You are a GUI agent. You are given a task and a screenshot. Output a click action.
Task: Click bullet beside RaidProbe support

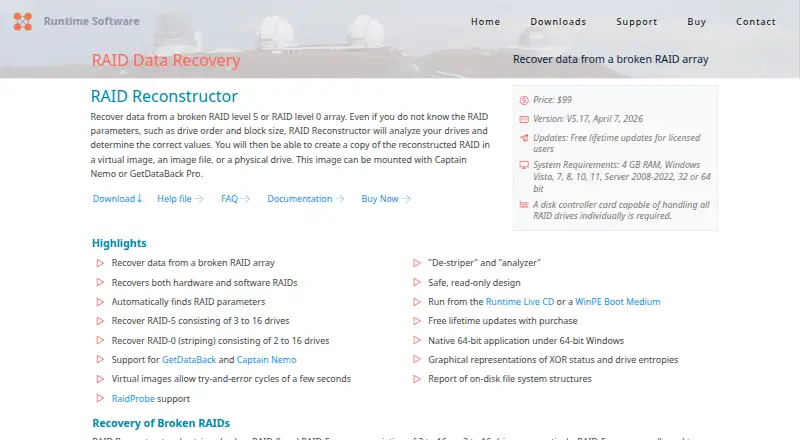pyautogui.click(x=100, y=398)
